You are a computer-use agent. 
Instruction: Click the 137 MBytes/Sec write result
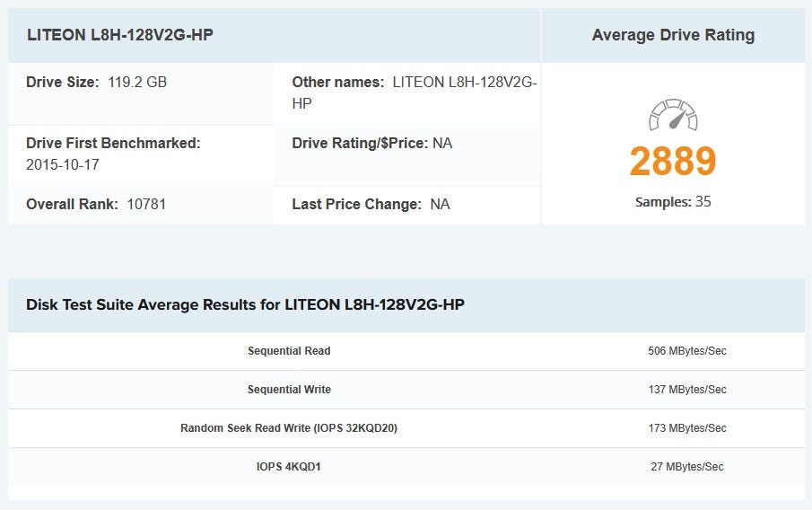[x=686, y=390]
